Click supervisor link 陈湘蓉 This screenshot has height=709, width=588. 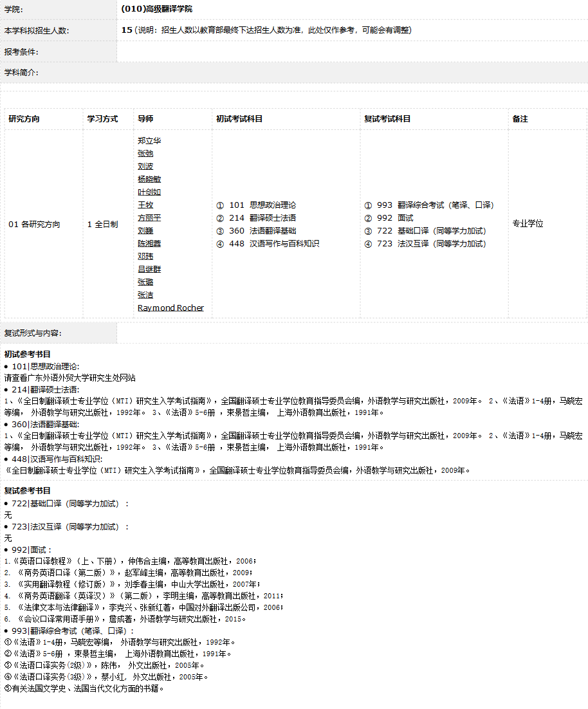click(x=149, y=243)
